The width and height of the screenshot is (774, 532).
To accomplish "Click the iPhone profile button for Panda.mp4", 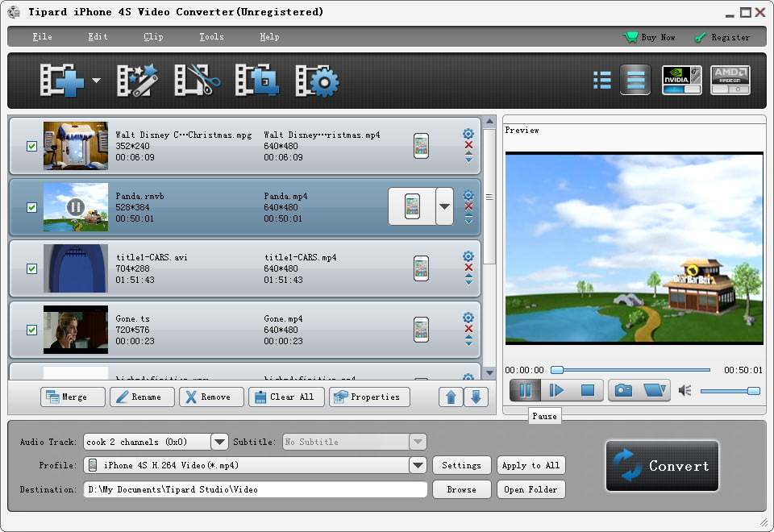I will pos(412,207).
